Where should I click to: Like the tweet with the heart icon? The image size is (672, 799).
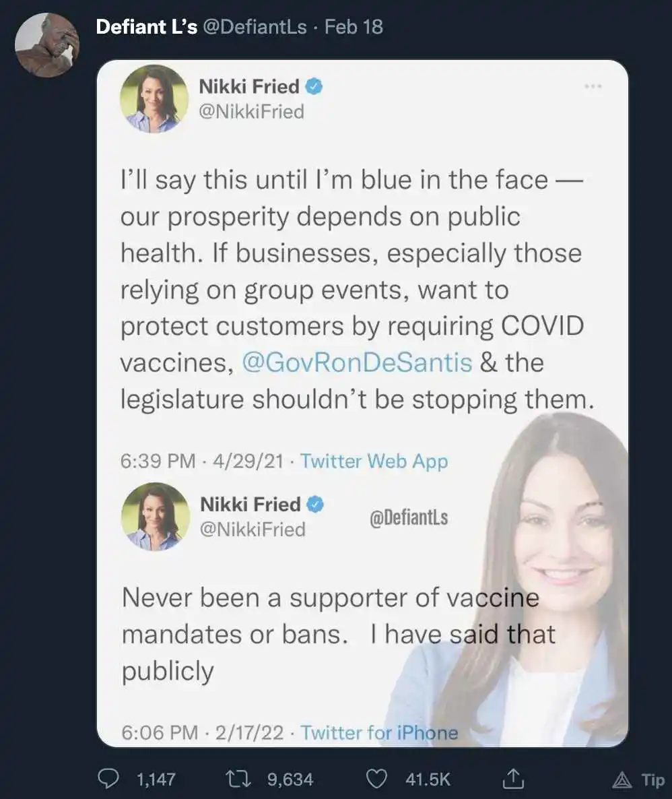coord(376,779)
